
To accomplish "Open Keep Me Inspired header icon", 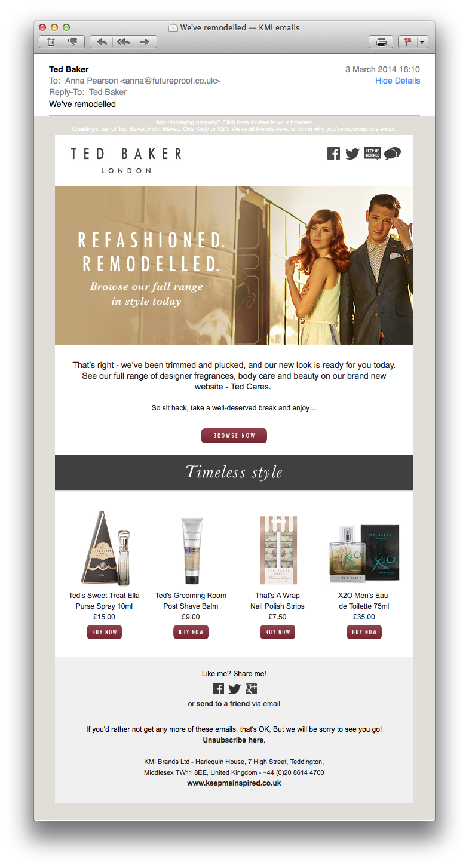I will coord(372,154).
